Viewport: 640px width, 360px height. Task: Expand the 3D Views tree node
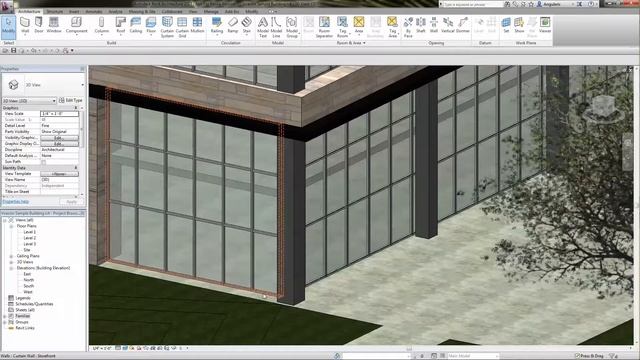11,262
